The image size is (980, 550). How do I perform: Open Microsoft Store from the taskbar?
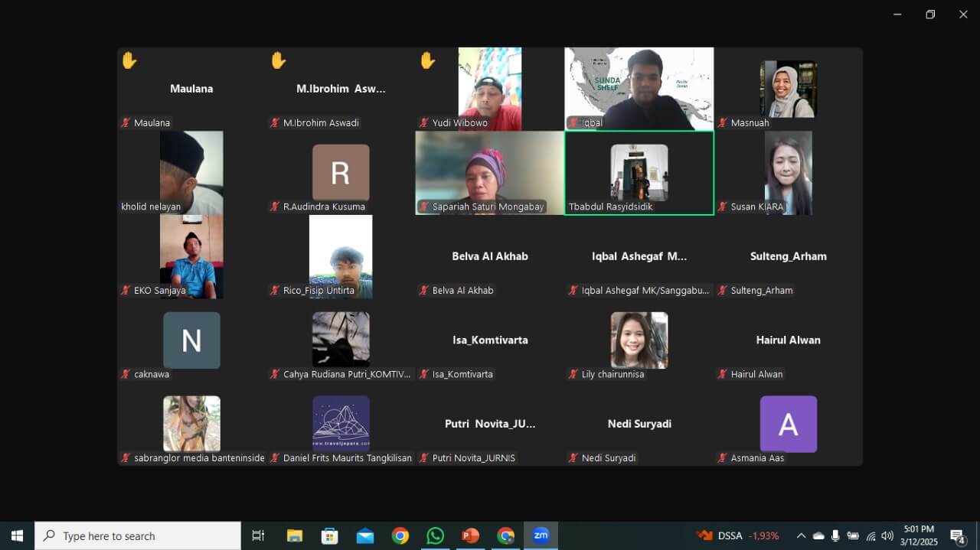(x=330, y=535)
